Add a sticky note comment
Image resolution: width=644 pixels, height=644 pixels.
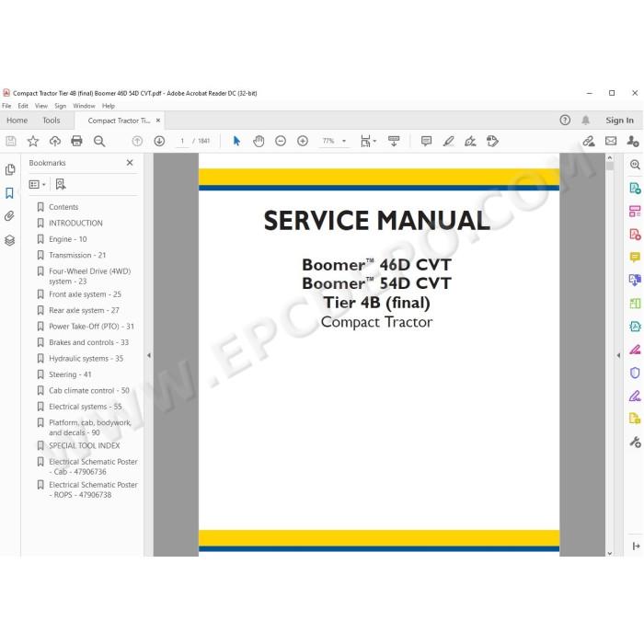click(426, 142)
